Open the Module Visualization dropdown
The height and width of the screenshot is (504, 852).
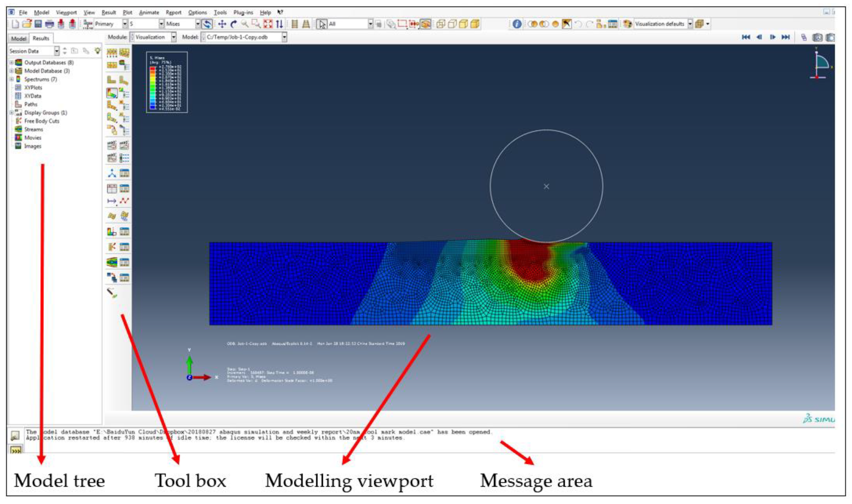coord(174,37)
